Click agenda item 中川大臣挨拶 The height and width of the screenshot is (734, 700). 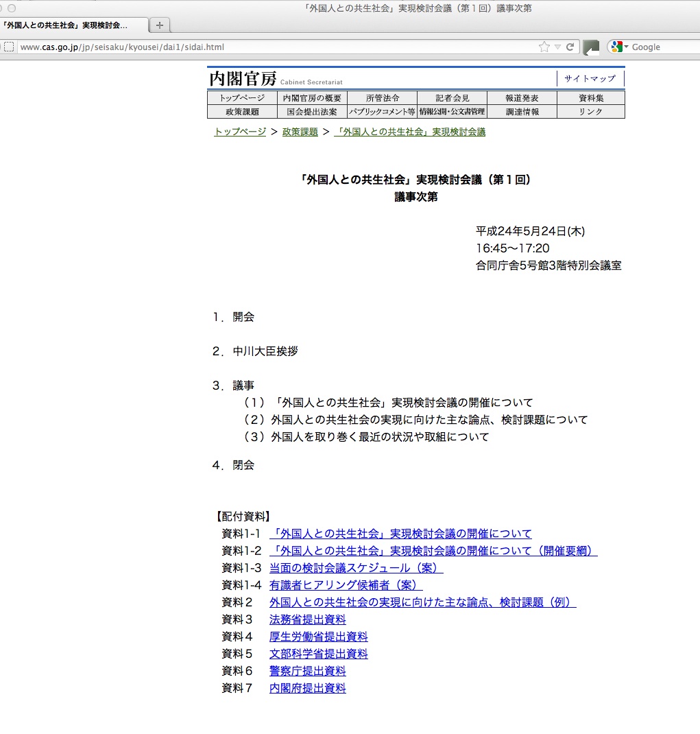coord(265,351)
